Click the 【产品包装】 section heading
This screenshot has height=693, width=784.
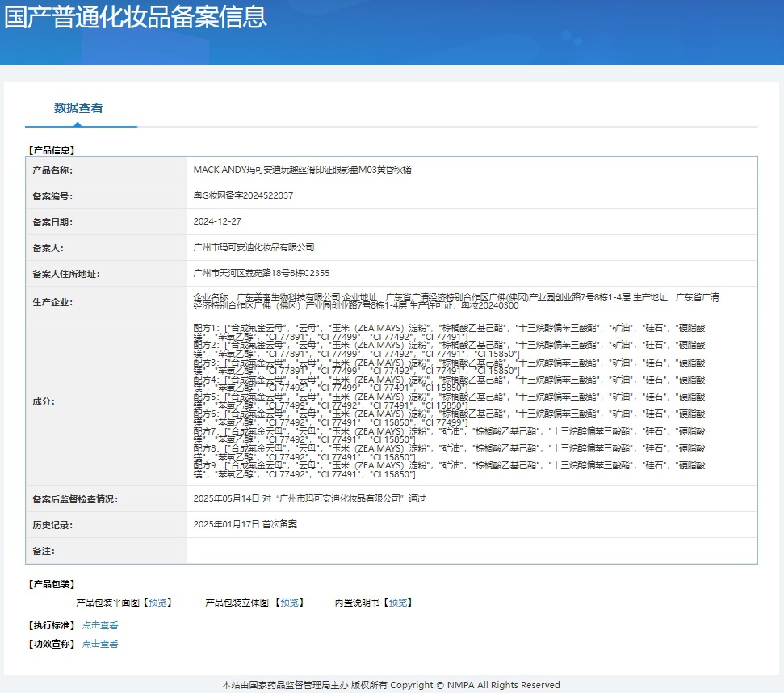coord(51,584)
